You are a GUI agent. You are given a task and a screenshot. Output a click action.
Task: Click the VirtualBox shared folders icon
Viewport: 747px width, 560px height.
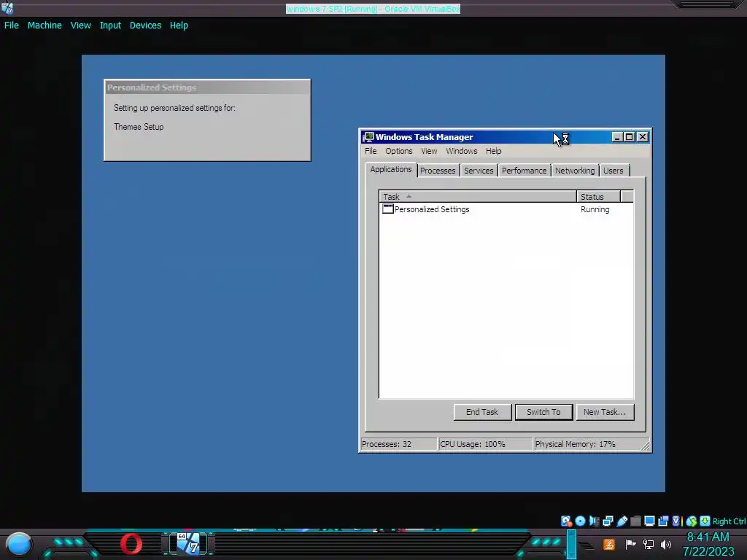tap(635, 521)
